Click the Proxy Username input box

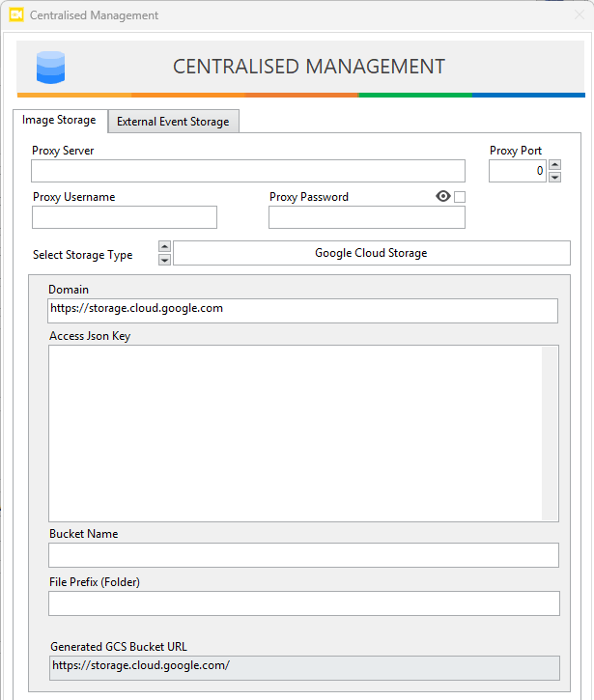coord(125,217)
